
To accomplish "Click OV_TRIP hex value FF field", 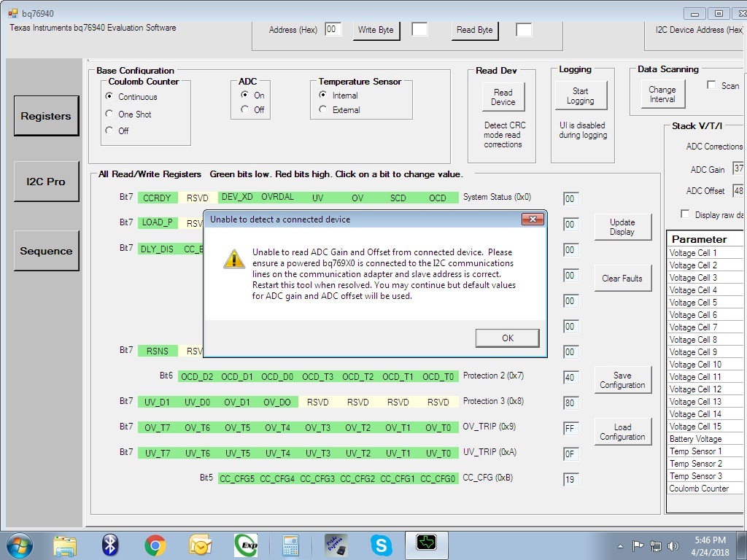I will click(570, 428).
